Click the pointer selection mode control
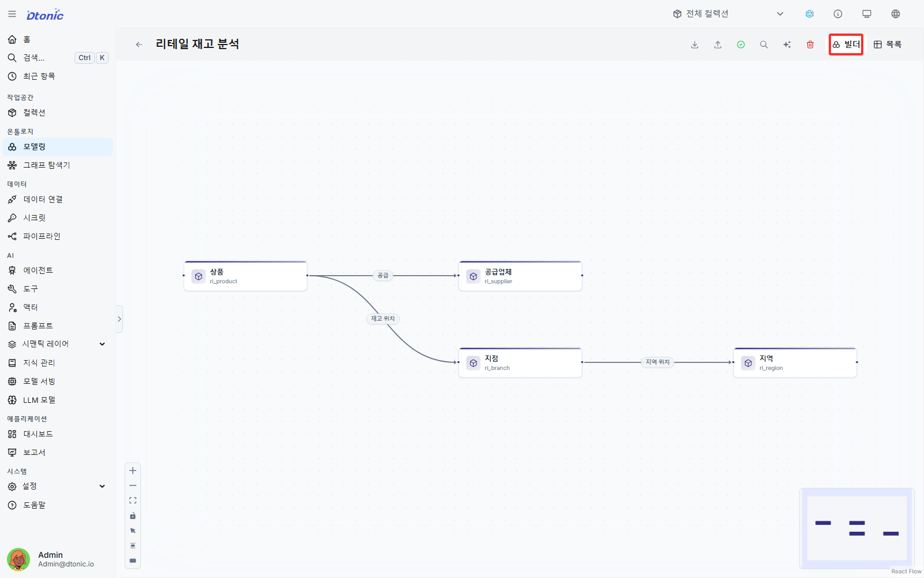The height and width of the screenshot is (578, 924). [x=133, y=531]
